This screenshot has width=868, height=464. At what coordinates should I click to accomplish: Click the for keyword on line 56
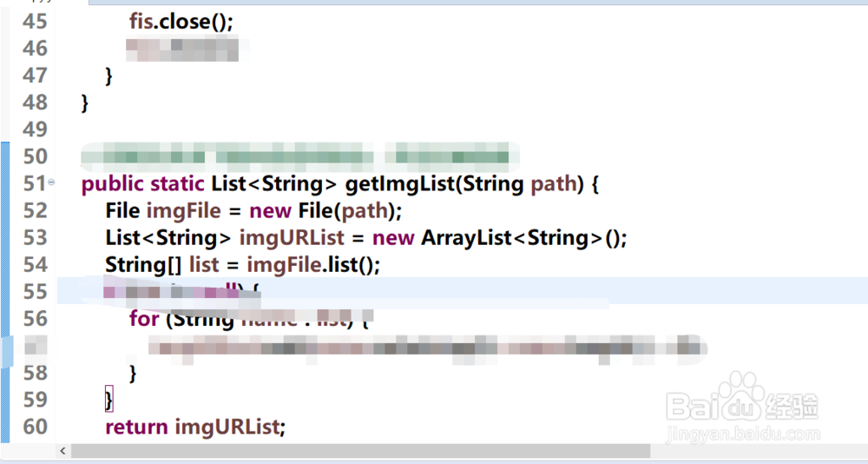[x=144, y=319]
